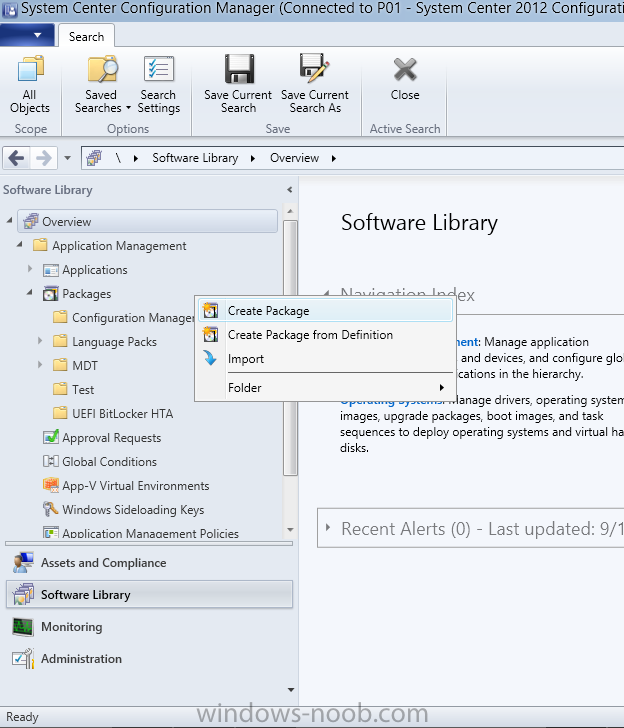Open the application menu dropdown button
Image resolution: width=624 pixels, height=728 pixels.
pos(27,35)
